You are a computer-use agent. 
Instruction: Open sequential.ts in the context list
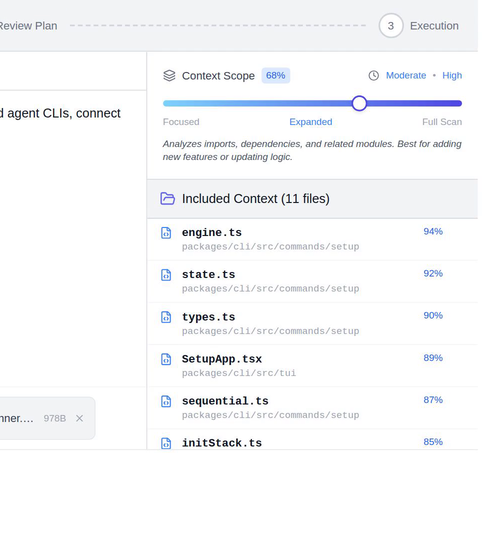pyautogui.click(x=312, y=408)
